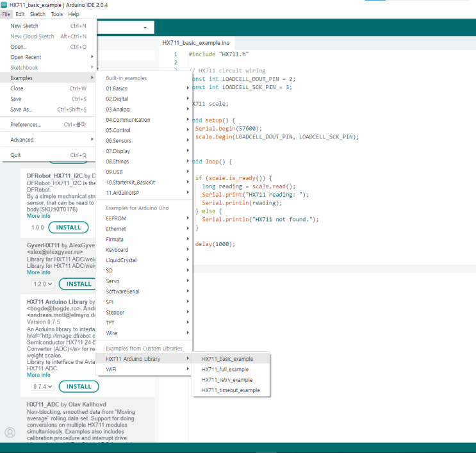Open the Help menu
The height and width of the screenshot is (453, 476).
coord(74,14)
